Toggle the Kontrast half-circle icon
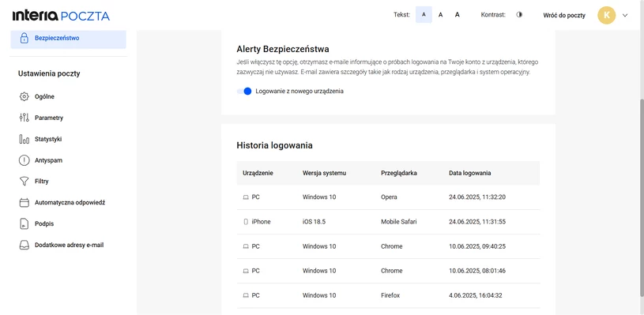Image resolution: width=644 pixels, height=315 pixels. pyautogui.click(x=519, y=15)
